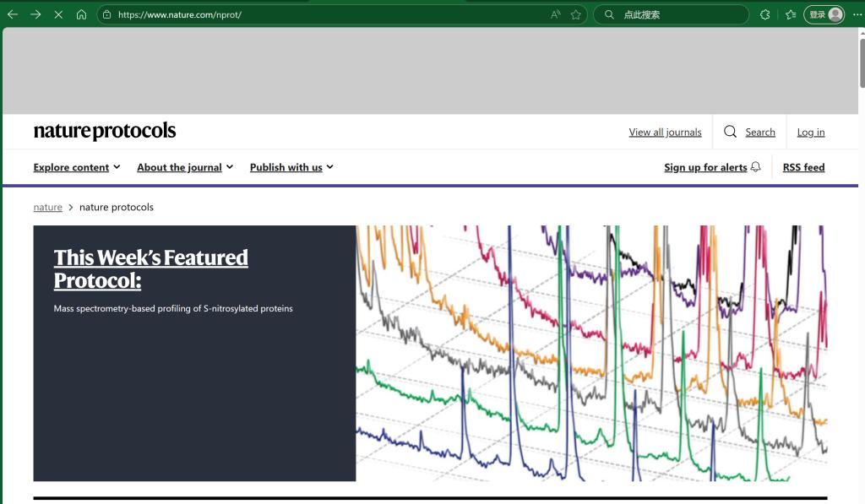The width and height of the screenshot is (865, 504).
Task: Open the browser settings and more menu
Action: 857,14
